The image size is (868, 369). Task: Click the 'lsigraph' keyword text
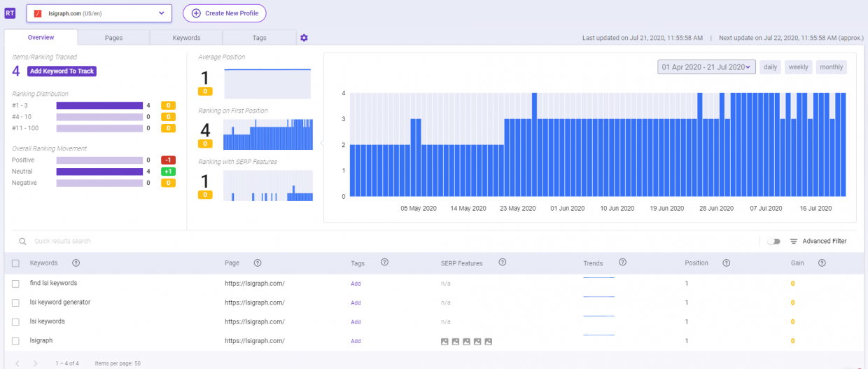tap(41, 340)
